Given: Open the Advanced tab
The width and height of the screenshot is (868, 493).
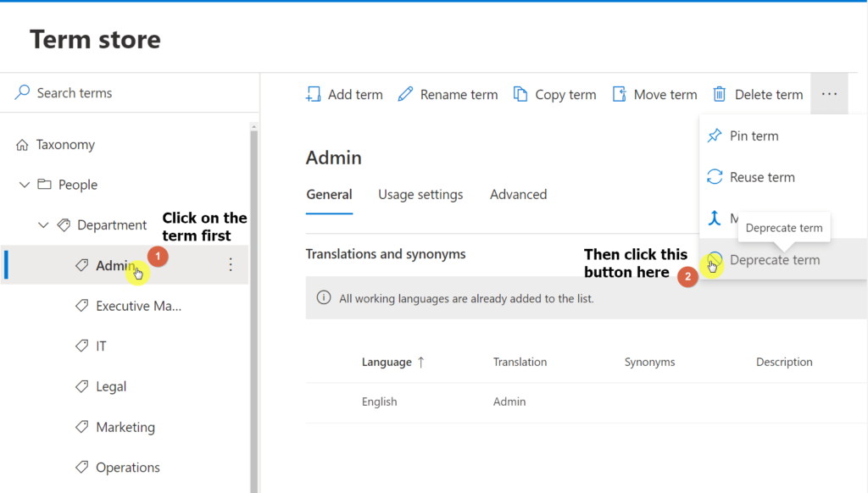Looking at the screenshot, I should pos(518,195).
